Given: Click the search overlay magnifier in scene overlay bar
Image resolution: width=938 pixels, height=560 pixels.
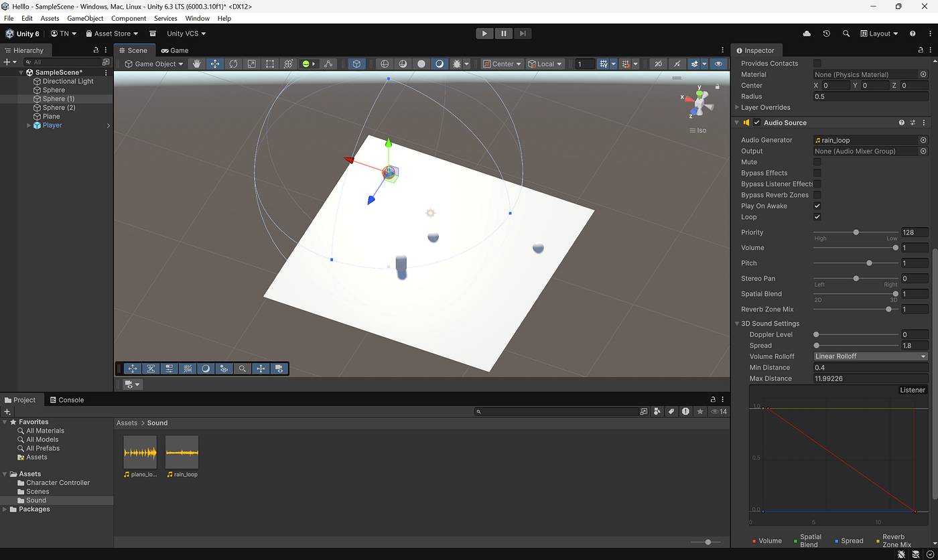Looking at the screenshot, I should tap(243, 368).
